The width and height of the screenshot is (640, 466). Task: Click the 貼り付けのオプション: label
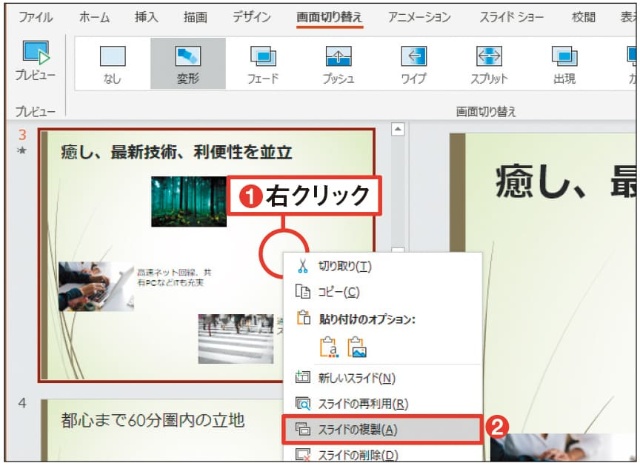[367, 319]
